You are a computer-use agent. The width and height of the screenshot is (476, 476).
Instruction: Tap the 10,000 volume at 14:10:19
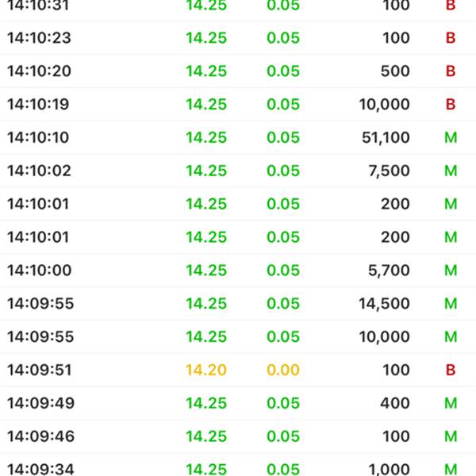[384, 105]
